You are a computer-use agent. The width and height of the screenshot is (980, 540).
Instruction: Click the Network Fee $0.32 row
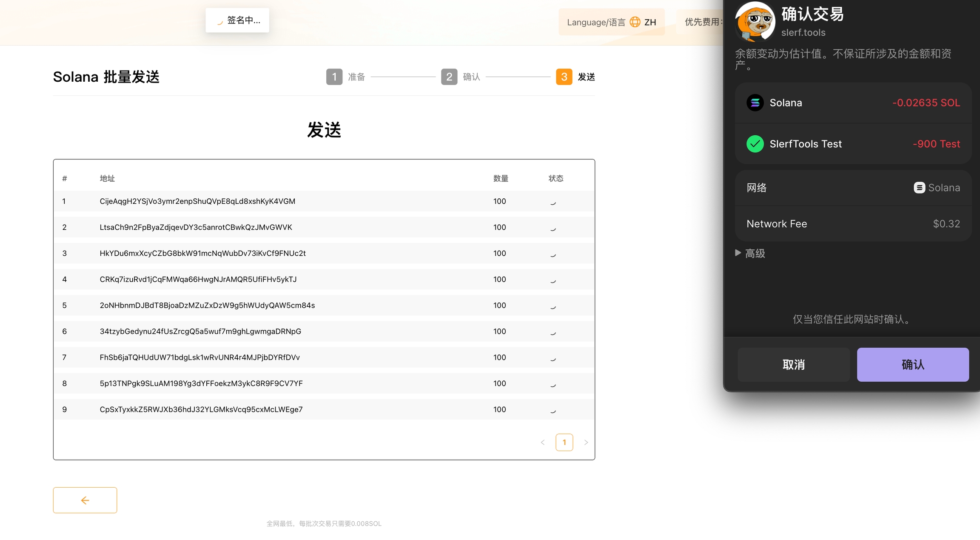click(x=853, y=224)
